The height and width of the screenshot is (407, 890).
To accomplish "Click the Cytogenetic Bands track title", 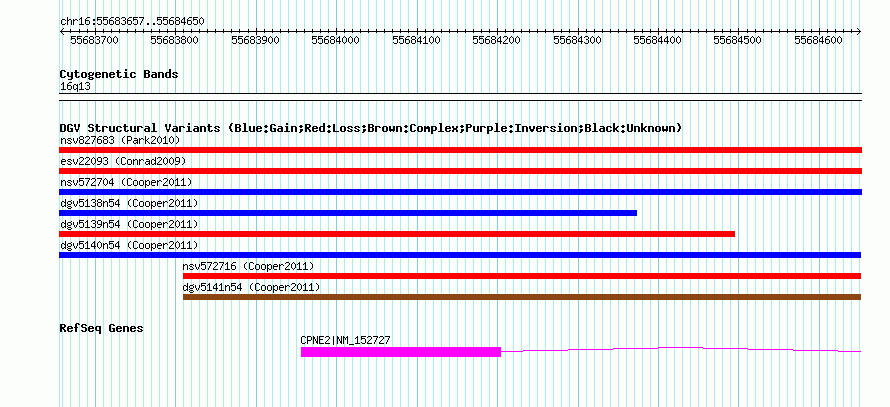I will 119,74.
